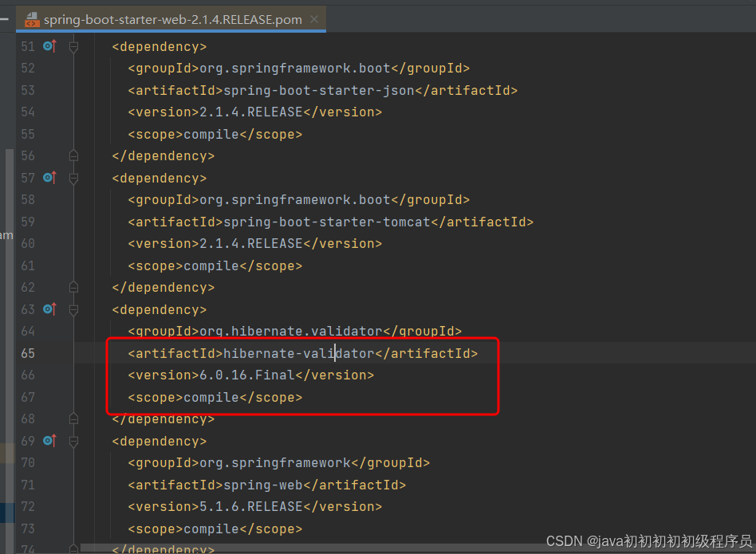Click the groupId org.hibernate.validator text
The image size is (756, 554).
point(291,332)
